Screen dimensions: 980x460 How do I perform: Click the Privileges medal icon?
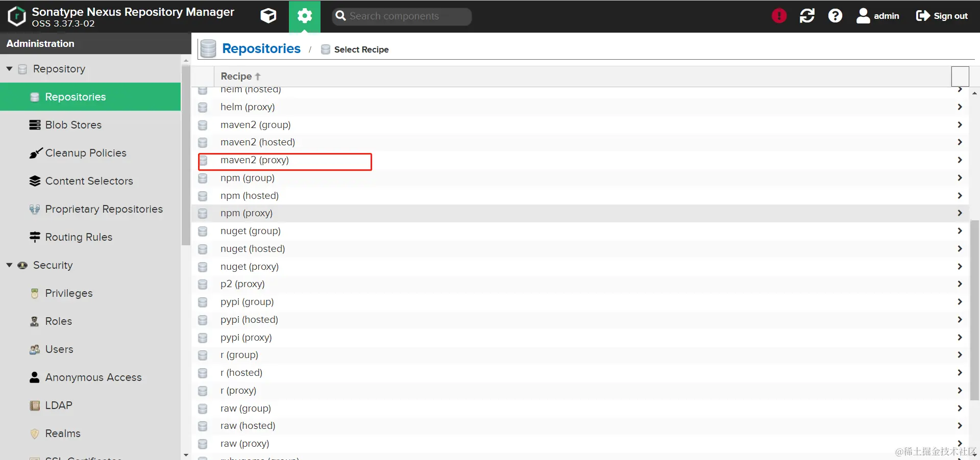[35, 293]
